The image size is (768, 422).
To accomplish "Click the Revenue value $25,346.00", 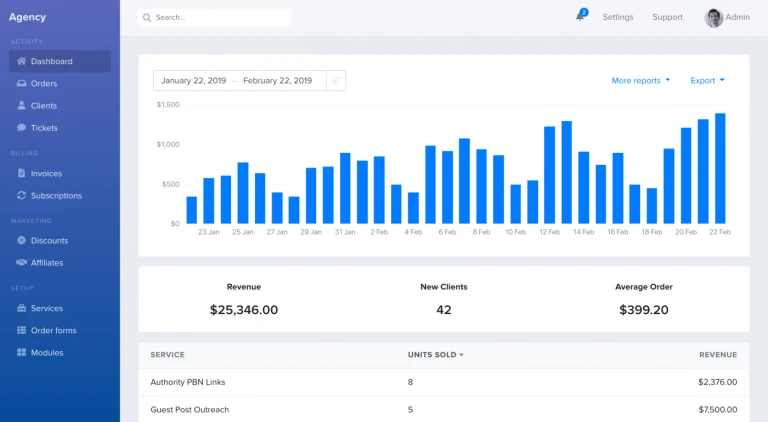I will coord(244,310).
